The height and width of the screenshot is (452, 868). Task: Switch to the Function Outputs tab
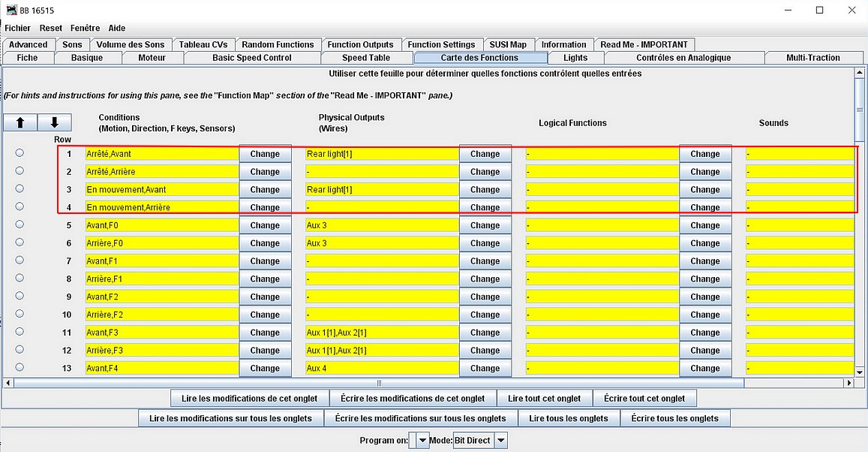click(x=360, y=45)
